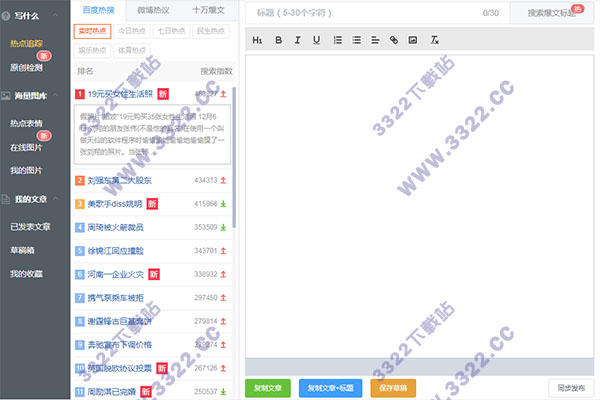Open 热点表情 in the sidebar
Screen dimensions: 600x400
pyautogui.click(x=26, y=123)
